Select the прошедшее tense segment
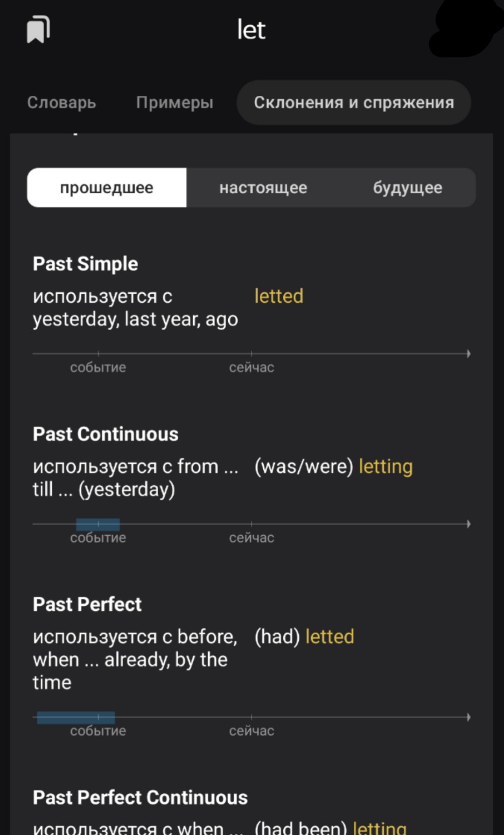504x835 pixels. (107, 188)
